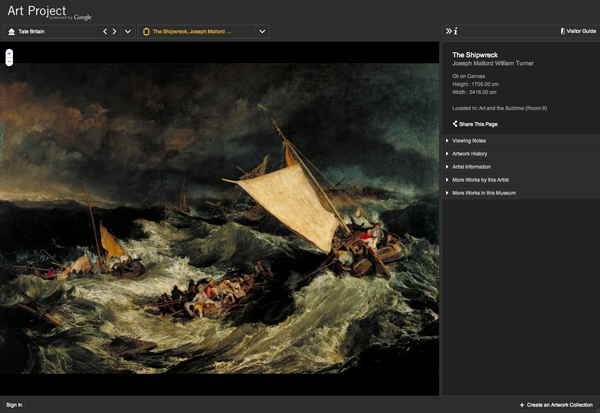The image size is (600, 413).
Task: Expand the Artwork History section
Action: point(521,154)
